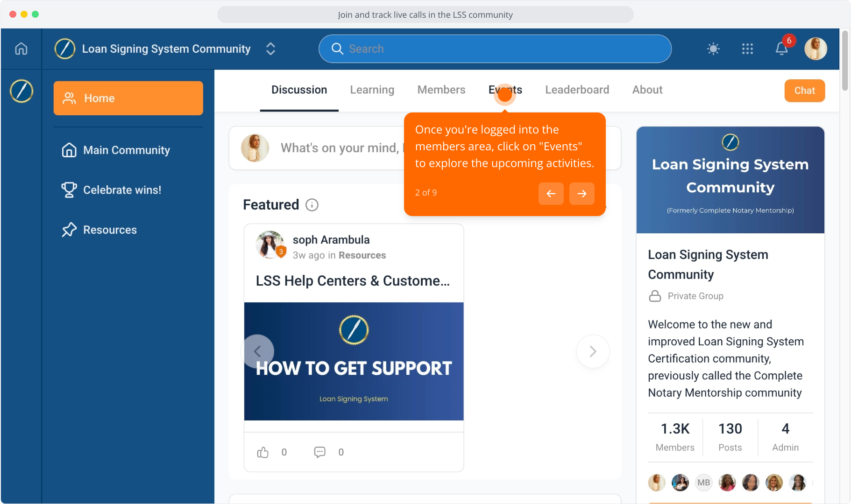Switch to the Discussion tab
The width and height of the screenshot is (851, 504).
[x=299, y=90]
